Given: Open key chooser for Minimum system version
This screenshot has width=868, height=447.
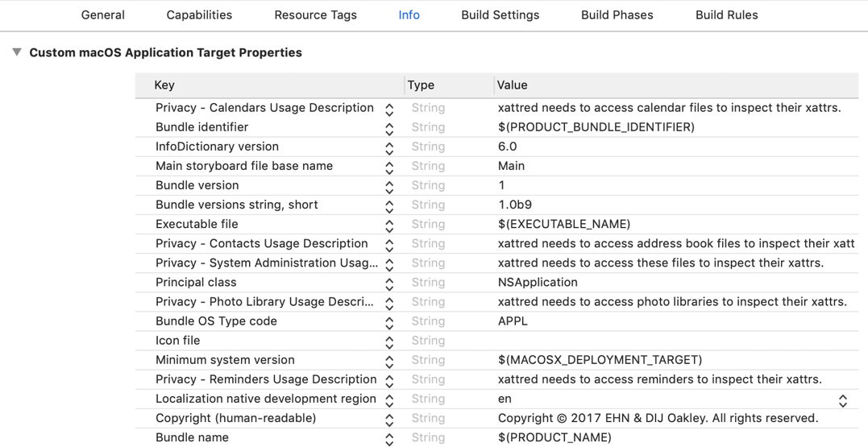Looking at the screenshot, I should click(x=389, y=360).
